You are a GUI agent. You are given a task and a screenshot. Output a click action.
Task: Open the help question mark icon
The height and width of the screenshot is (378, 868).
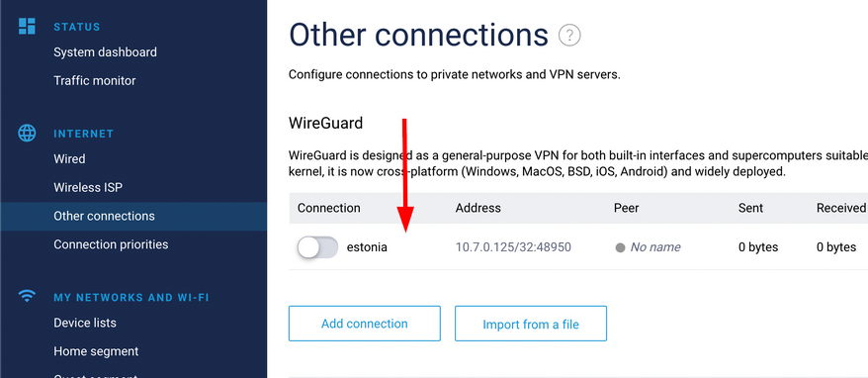click(x=569, y=36)
